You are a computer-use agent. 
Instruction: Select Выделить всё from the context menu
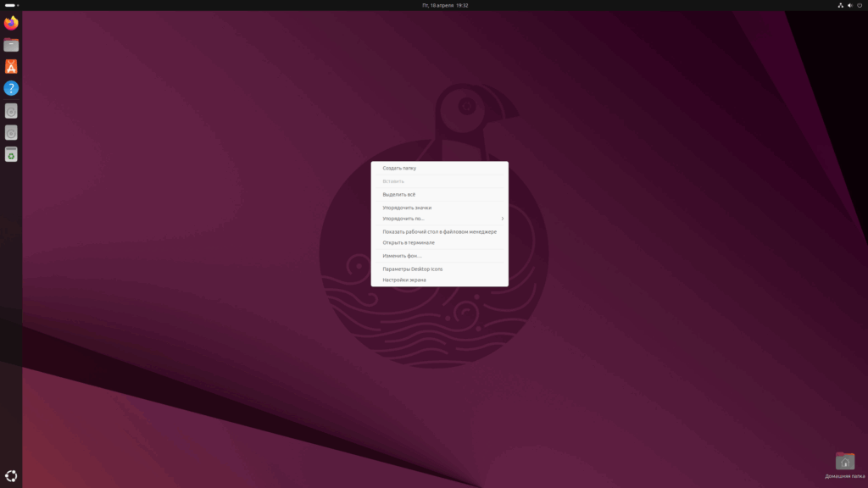pos(440,195)
